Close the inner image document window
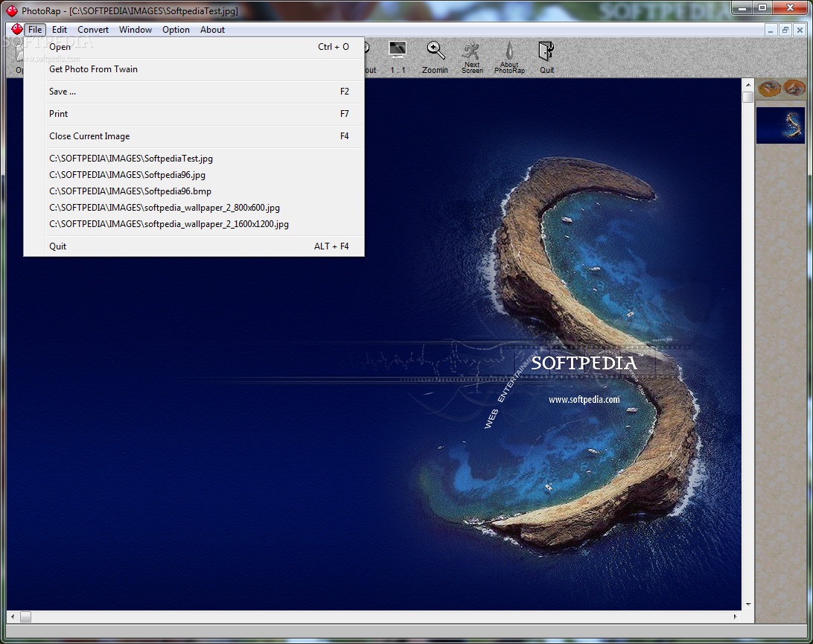The image size is (813, 644). (800, 30)
